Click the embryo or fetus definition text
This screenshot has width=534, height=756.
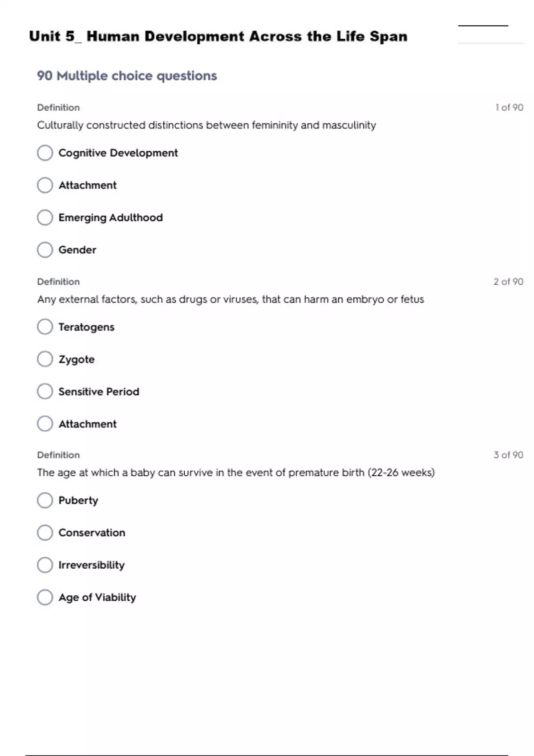[x=231, y=299]
